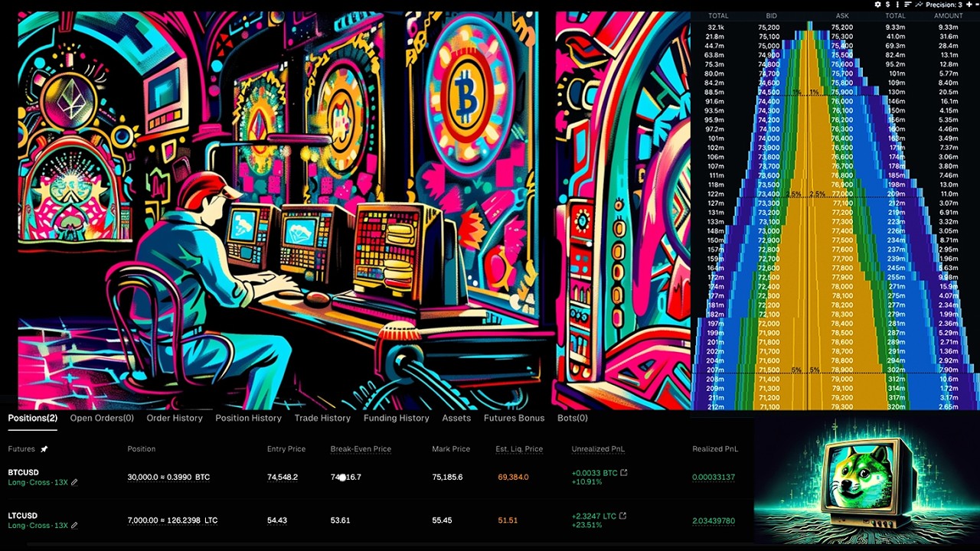Click the BID column header in order book
This screenshot has width=980, height=551.
771,15
